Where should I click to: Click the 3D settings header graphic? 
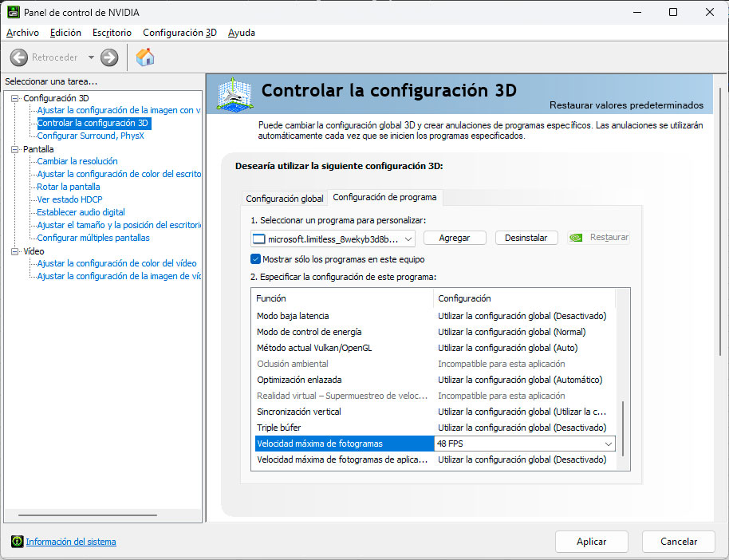(x=234, y=94)
